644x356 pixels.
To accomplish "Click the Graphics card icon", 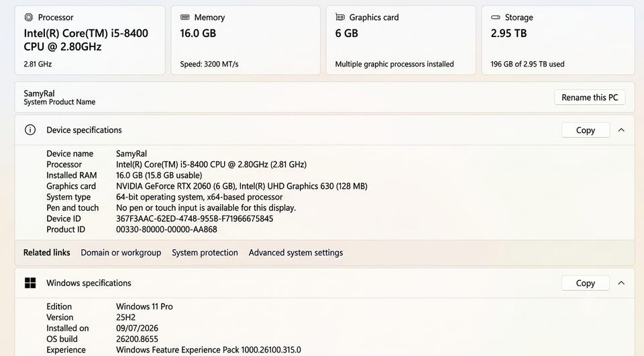I will [x=340, y=17].
